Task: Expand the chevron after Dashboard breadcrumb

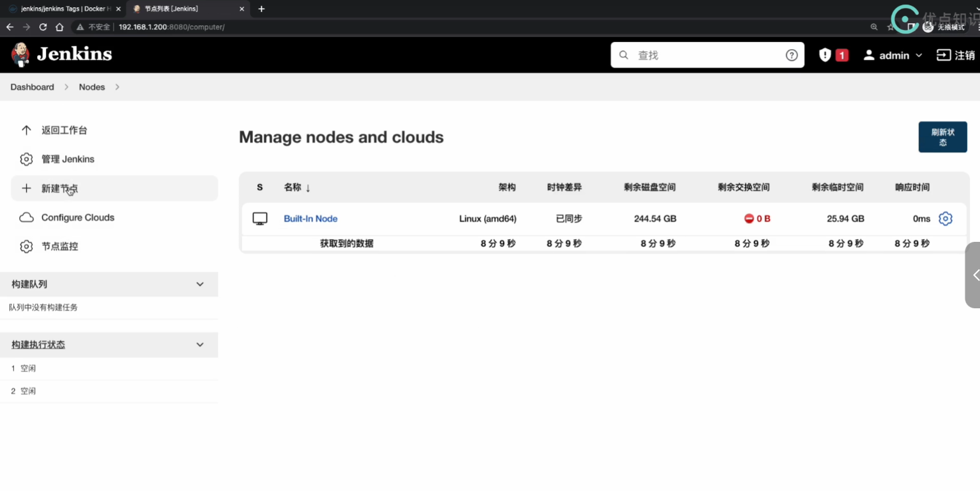Action: point(66,87)
